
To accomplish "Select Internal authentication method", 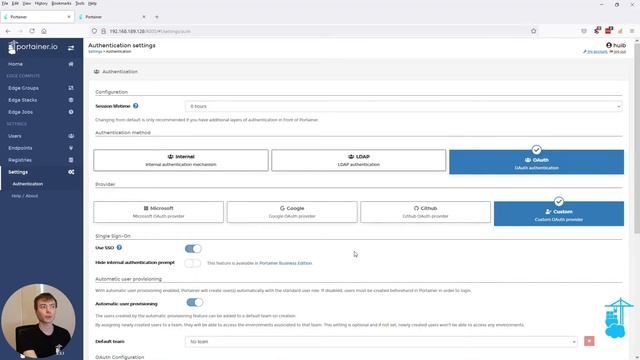I will pyautogui.click(x=181, y=160).
